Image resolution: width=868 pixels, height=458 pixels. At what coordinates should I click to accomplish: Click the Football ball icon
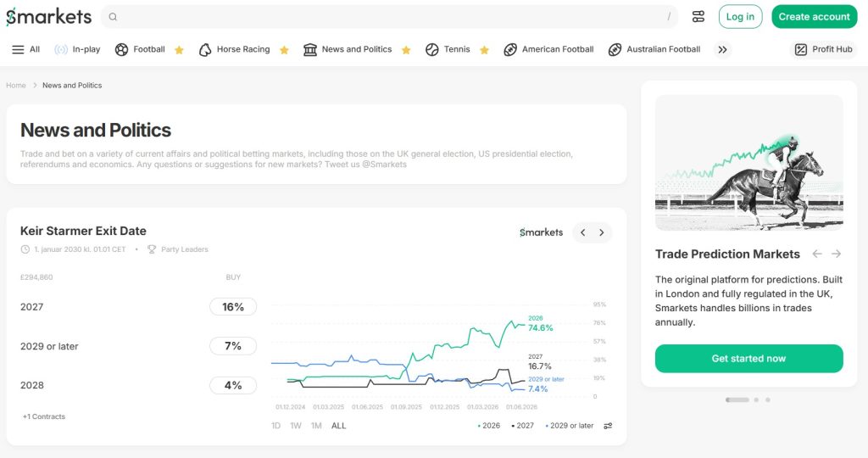(121, 49)
